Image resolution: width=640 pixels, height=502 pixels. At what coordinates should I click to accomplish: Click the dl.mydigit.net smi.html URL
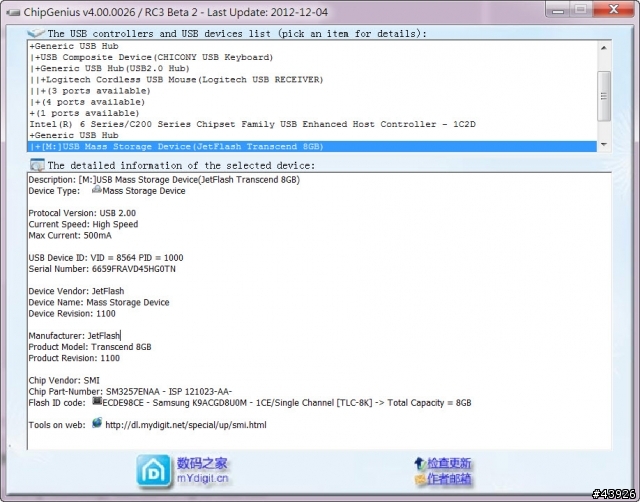pyautogui.click(x=186, y=425)
